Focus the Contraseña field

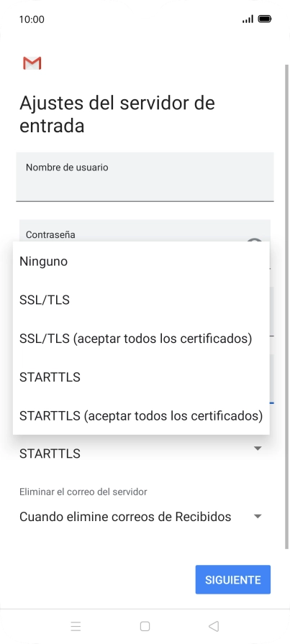coord(145,231)
